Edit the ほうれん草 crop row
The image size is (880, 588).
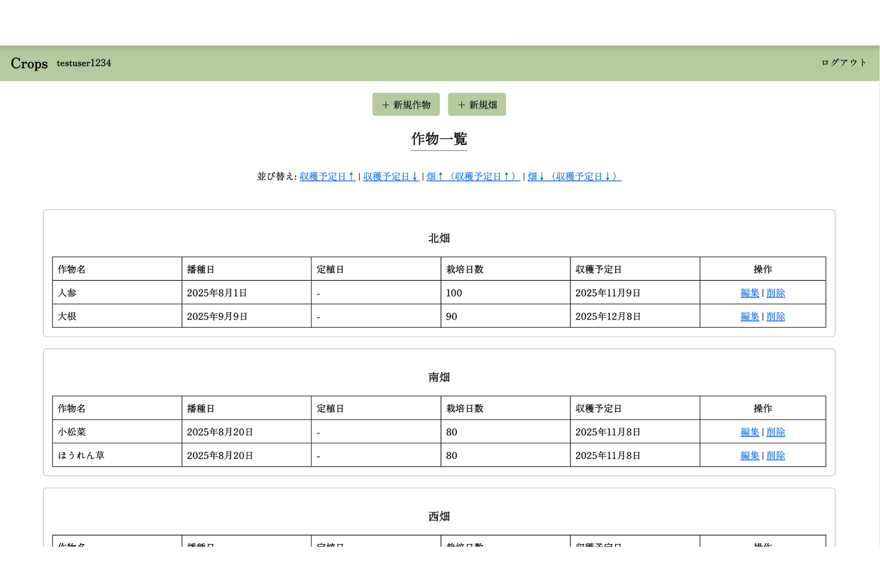pyautogui.click(x=749, y=455)
